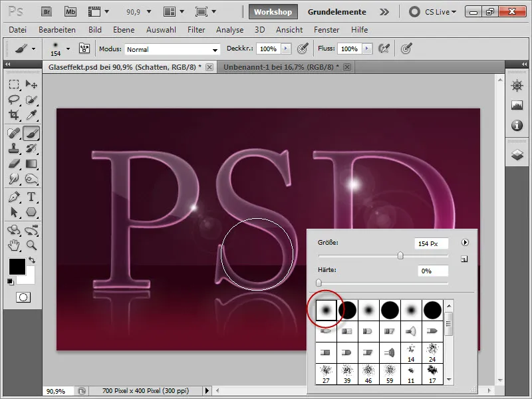Choose the Eraser tool
This screenshot has width=532, height=399.
click(14, 164)
